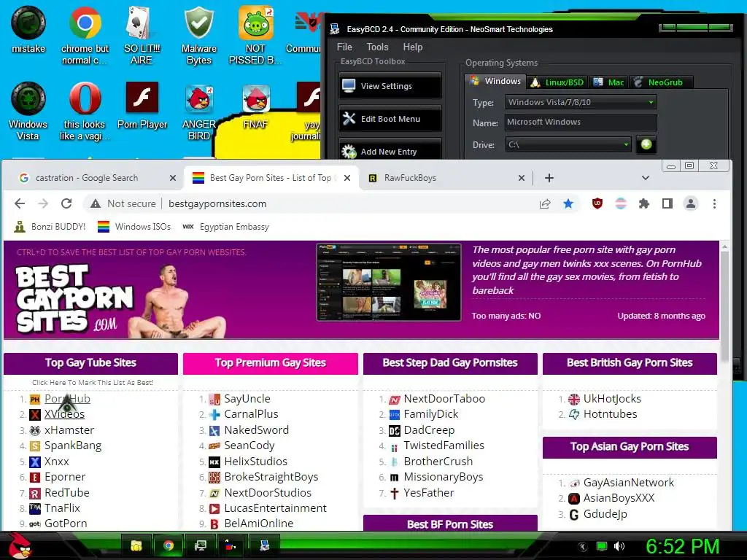747x560 pixels.
Task: Click the share page icon in address bar
Action: click(545, 204)
